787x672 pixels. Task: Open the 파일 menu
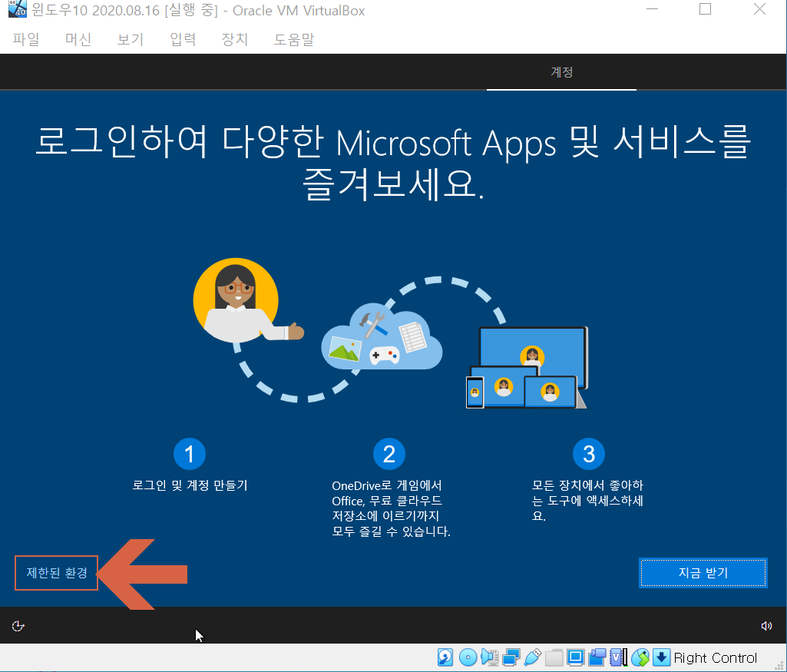coord(26,39)
